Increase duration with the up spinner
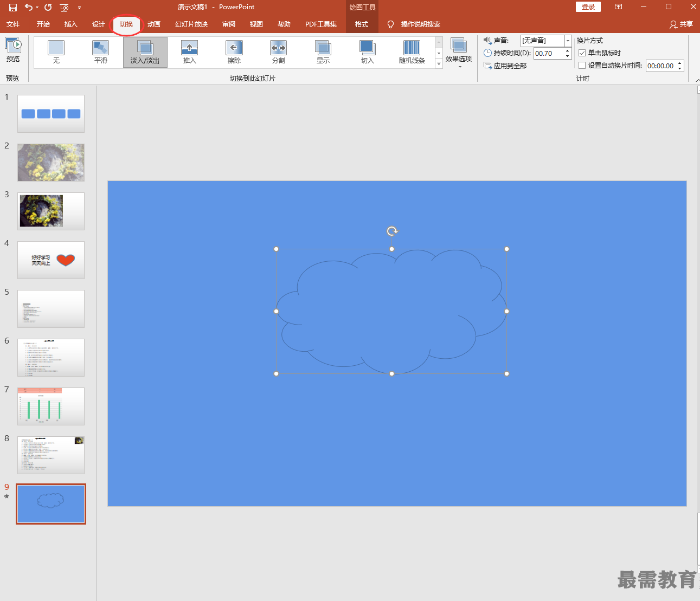The image size is (700, 601). pos(568,50)
